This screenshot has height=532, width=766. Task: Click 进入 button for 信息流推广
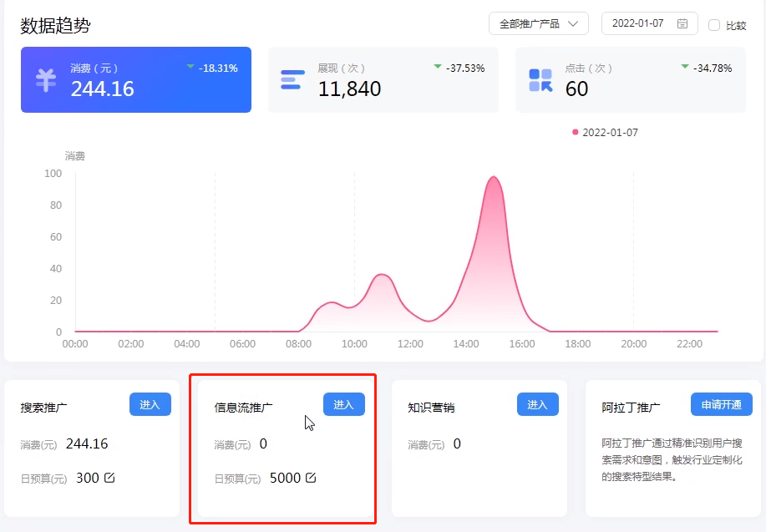344,404
